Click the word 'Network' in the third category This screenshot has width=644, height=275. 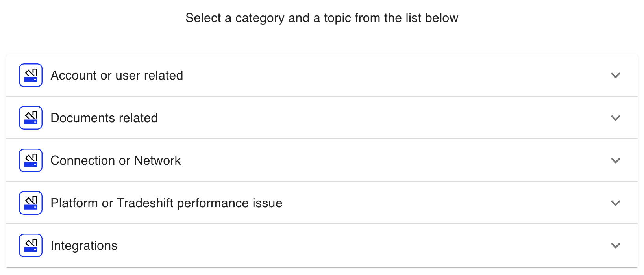point(157,160)
